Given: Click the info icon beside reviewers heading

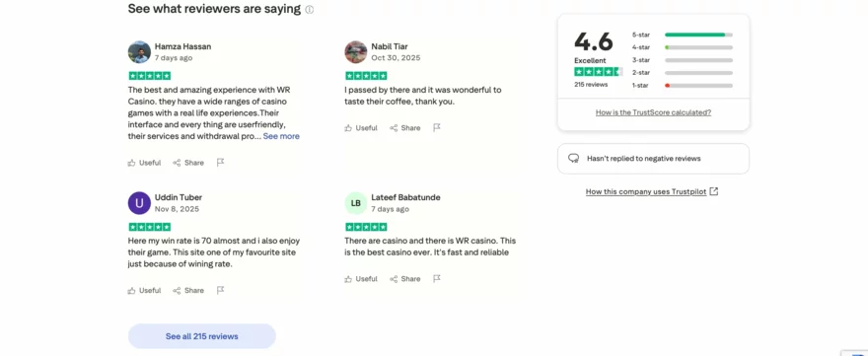Looking at the screenshot, I should point(310,10).
